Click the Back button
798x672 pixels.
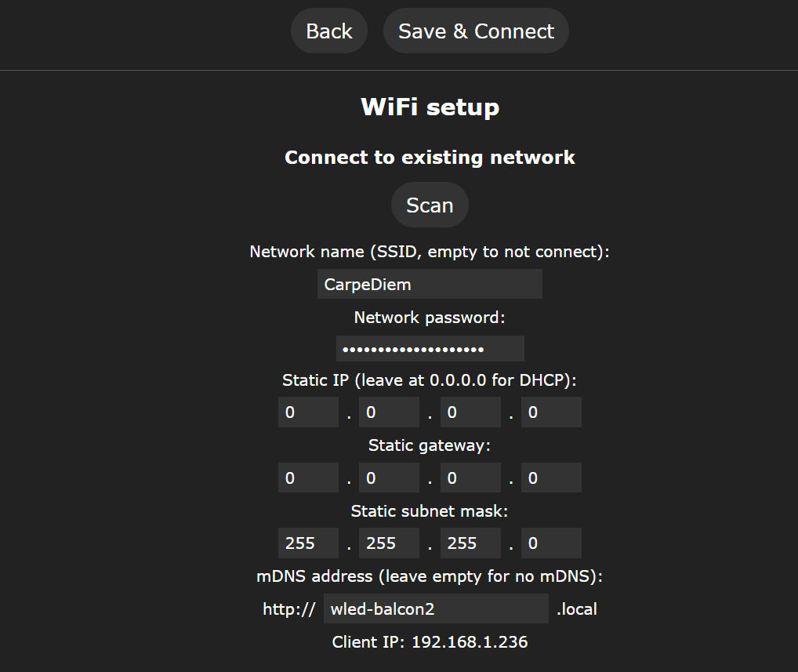click(x=328, y=31)
